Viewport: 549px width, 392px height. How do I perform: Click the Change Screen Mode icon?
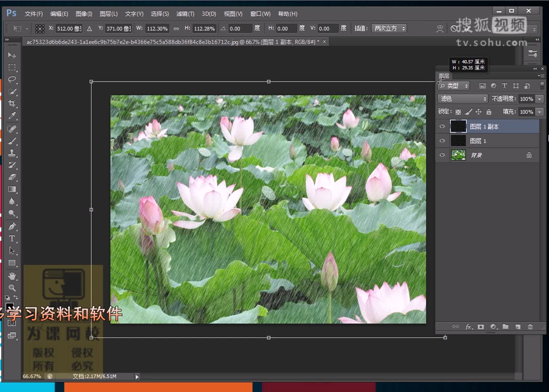click(x=12, y=336)
